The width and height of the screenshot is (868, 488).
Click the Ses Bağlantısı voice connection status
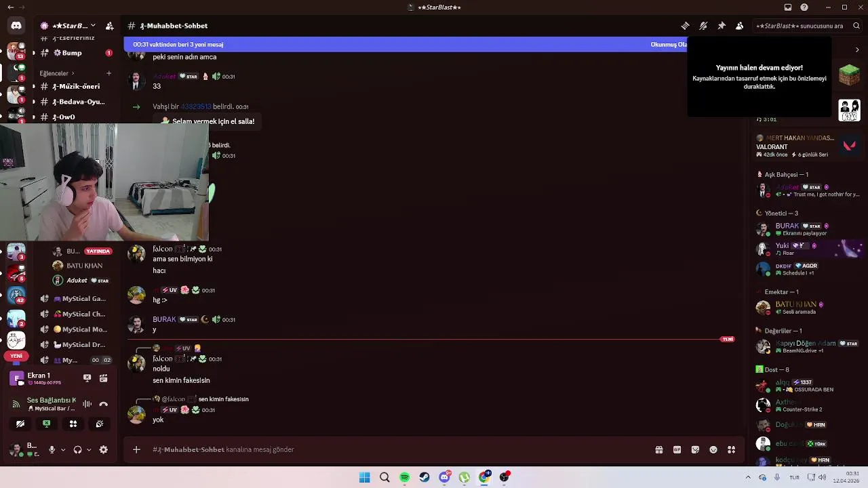[x=52, y=401]
